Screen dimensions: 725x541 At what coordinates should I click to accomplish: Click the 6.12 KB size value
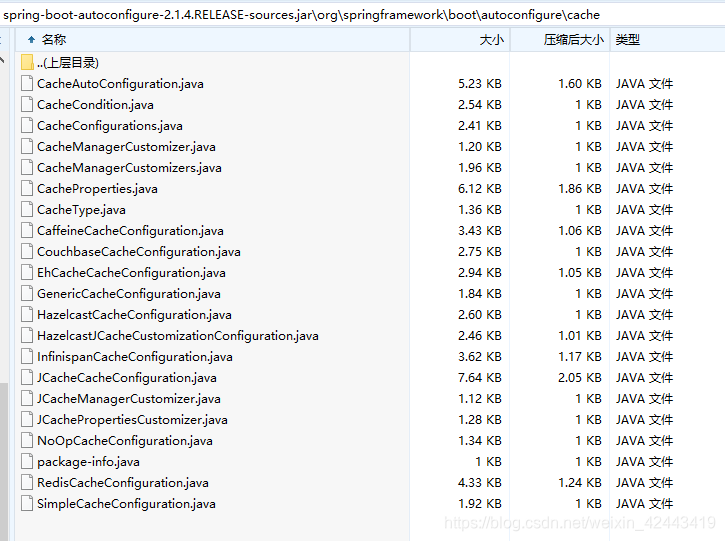click(x=480, y=189)
